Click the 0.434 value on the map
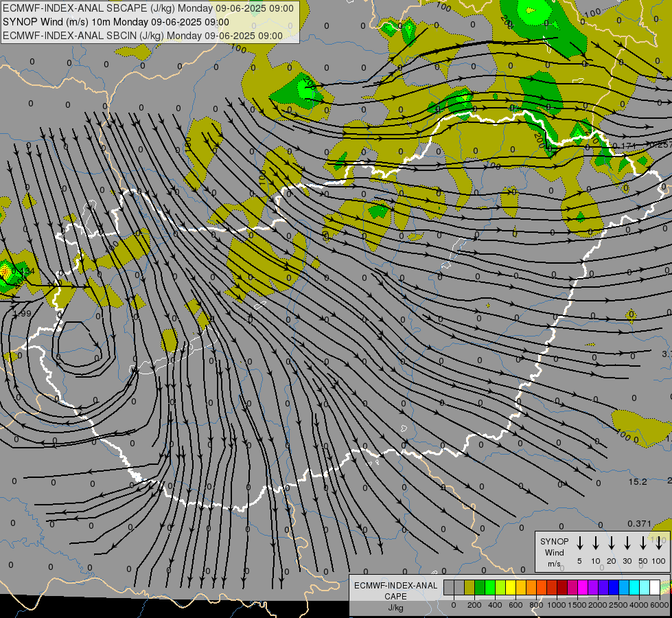This screenshot has height=618, width=672. click(23, 271)
